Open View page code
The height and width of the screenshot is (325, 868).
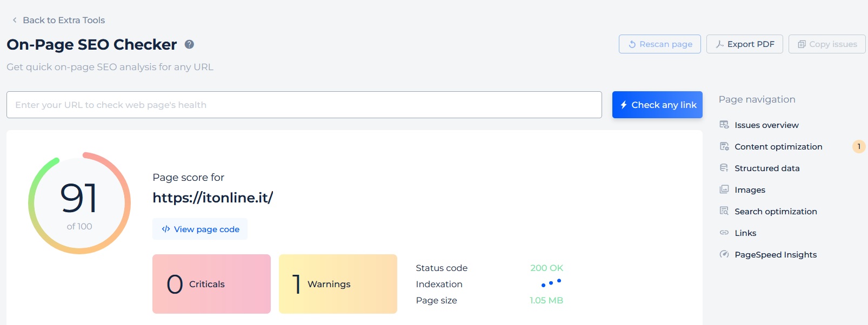click(200, 229)
